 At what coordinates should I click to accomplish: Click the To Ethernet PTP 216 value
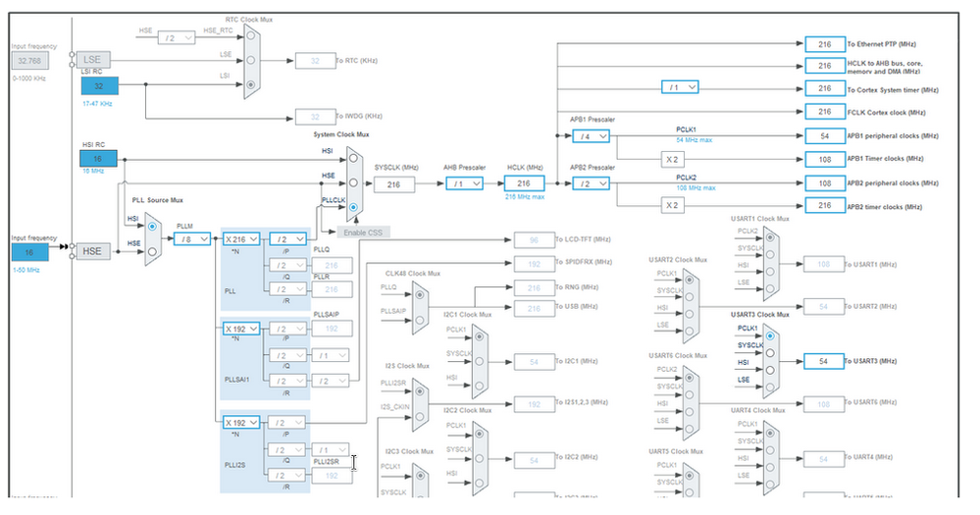(825, 44)
